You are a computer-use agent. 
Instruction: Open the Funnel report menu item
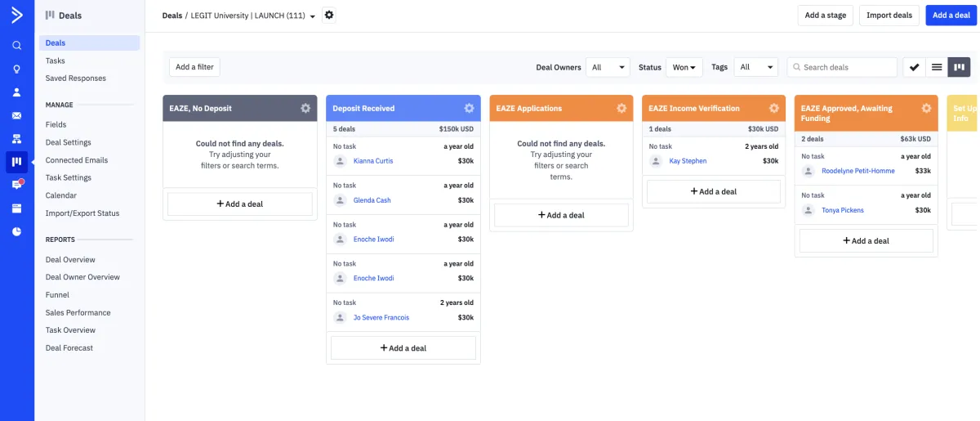pyautogui.click(x=57, y=295)
